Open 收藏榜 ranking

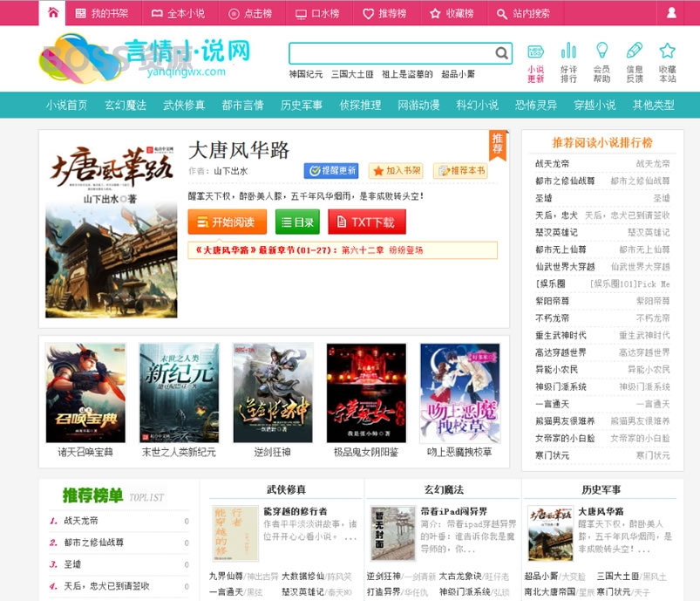[x=452, y=13]
